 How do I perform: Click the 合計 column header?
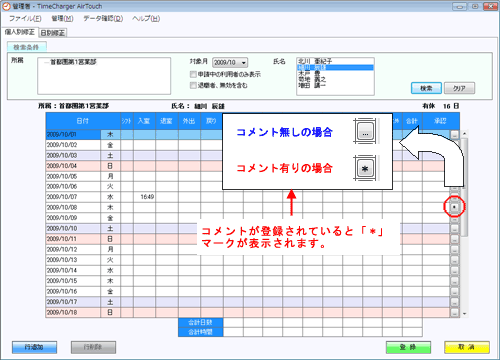(x=412, y=121)
